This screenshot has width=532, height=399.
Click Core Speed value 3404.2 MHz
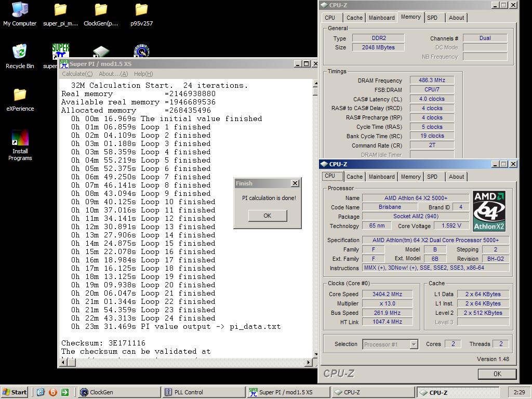tap(387, 294)
